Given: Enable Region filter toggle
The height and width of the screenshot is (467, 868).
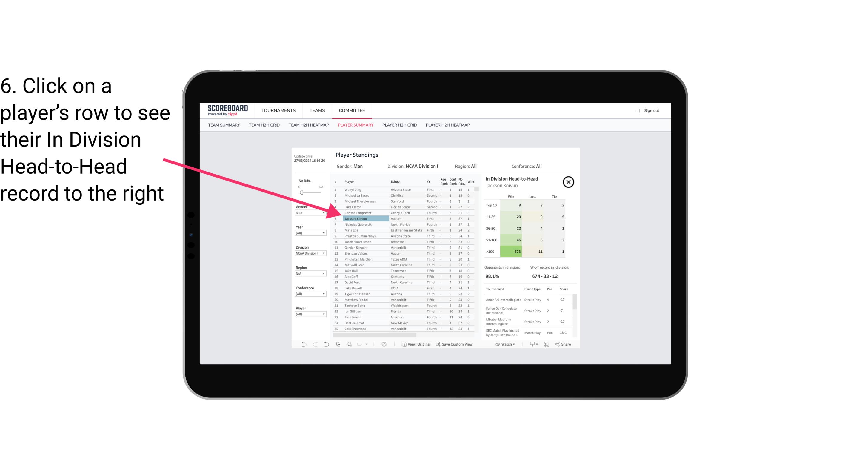Looking at the screenshot, I should [x=309, y=273].
